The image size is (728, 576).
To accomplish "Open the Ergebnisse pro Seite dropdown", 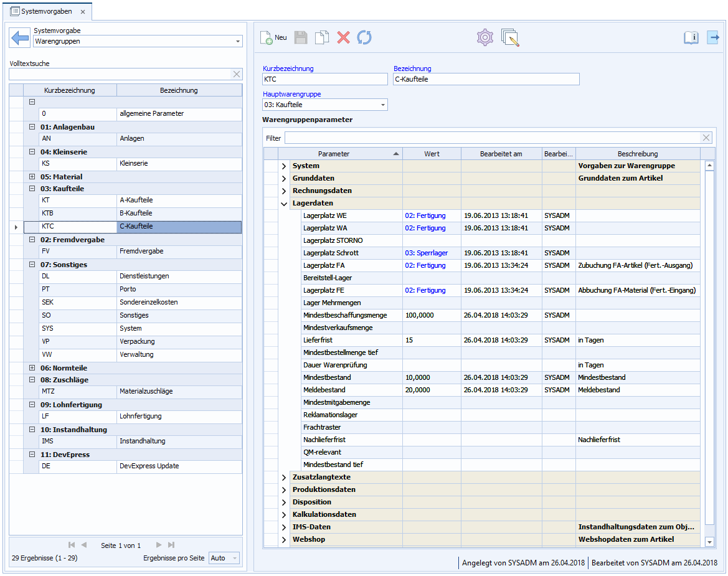I will 234,559.
